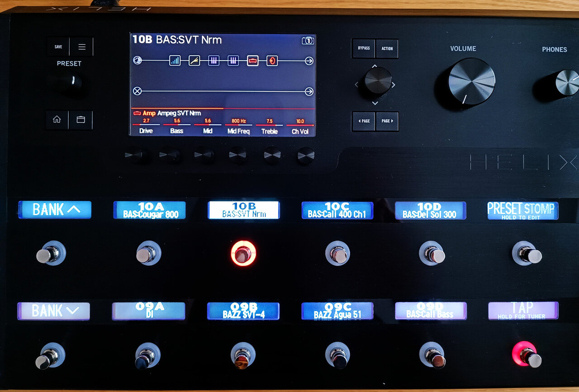Click the joystick right arrow
The image size is (579, 392).
coord(394,85)
